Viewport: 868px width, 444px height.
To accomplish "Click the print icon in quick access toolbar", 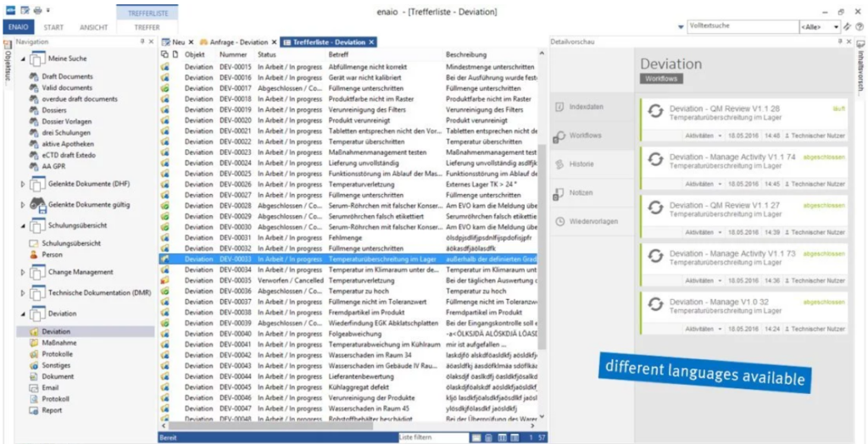I will pyautogui.click(x=37, y=10).
